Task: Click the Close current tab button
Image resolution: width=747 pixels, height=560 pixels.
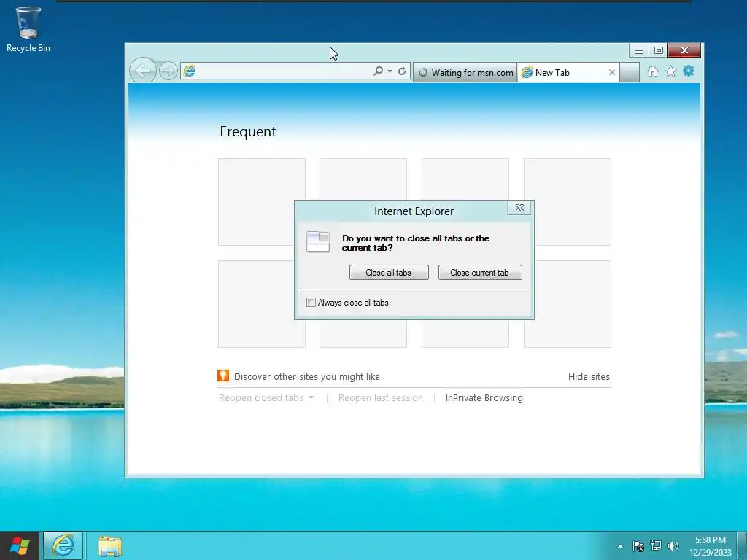Action: point(480,273)
